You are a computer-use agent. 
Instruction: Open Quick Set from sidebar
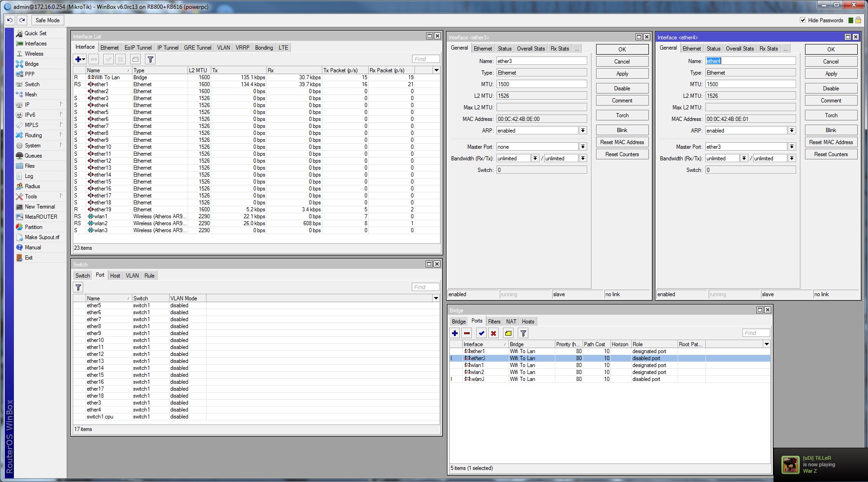(35, 33)
